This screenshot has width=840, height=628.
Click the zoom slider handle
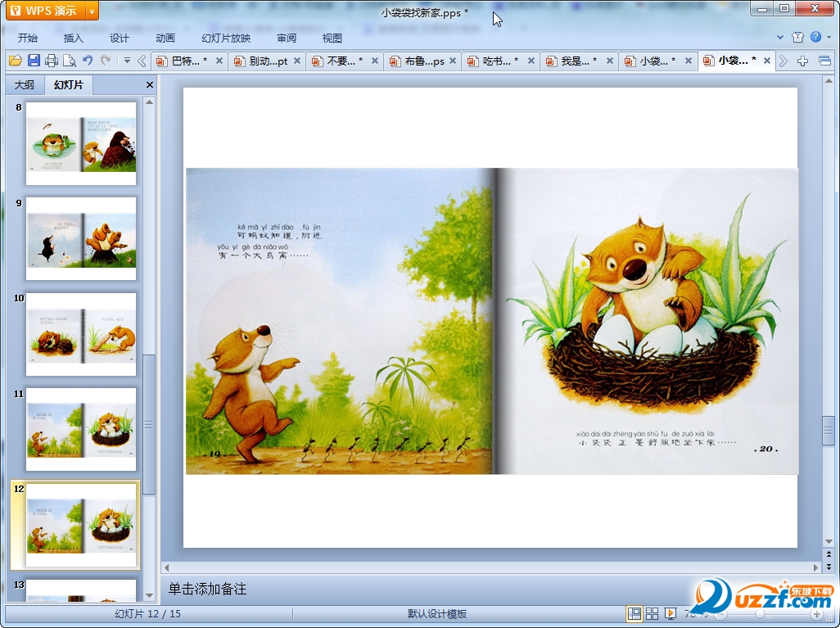[760, 614]
